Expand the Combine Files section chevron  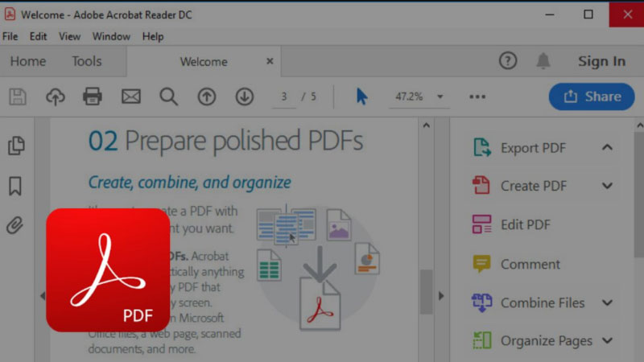(607, 303)
